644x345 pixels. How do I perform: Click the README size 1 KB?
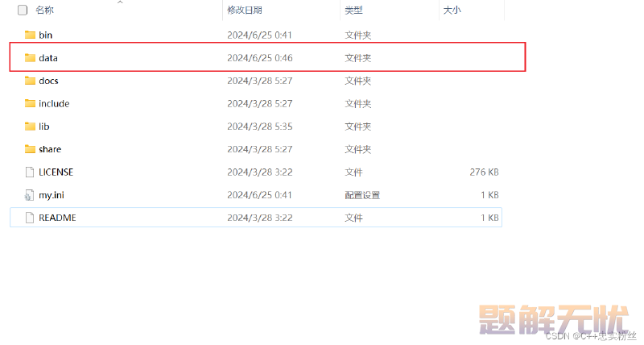coord(489,218)
